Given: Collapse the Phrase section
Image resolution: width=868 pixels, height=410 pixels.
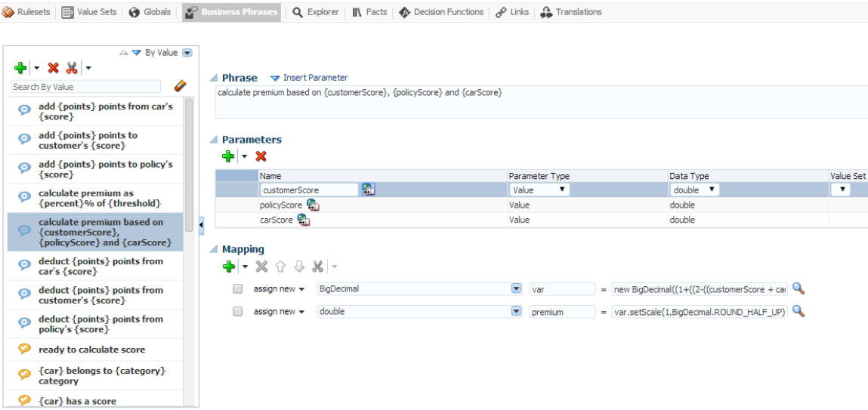Looking at the screenshot, I should (214, 78).
